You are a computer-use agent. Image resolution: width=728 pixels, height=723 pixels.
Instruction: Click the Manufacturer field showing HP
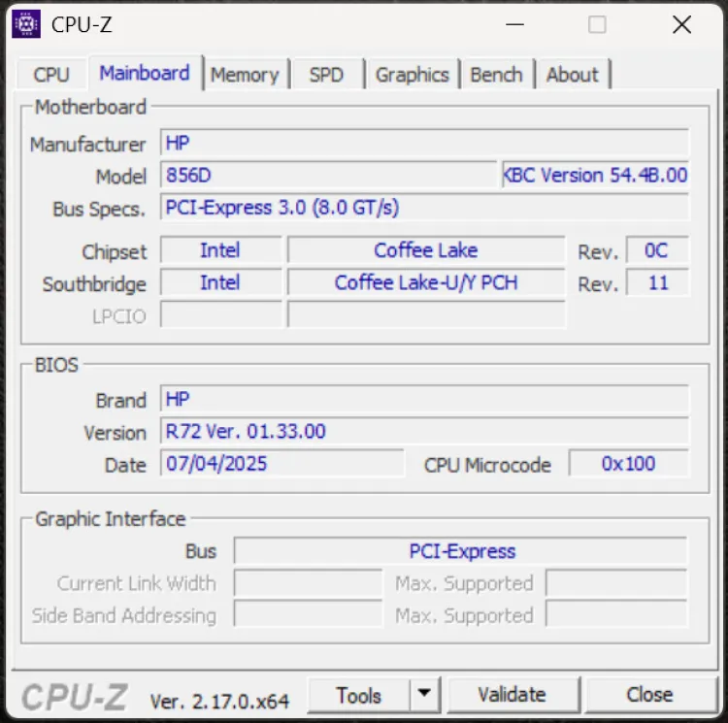click(424, 144)
